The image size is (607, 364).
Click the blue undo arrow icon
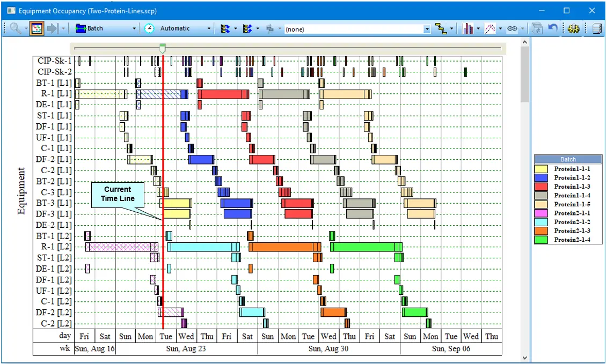pyautogui.click(x=553, y=28)
